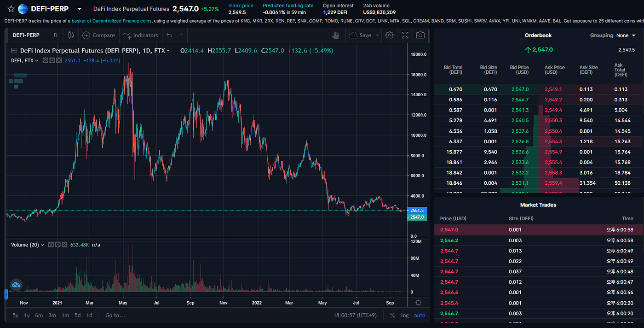Hide the DEFI, FTX comparison series

pos(45,60)
